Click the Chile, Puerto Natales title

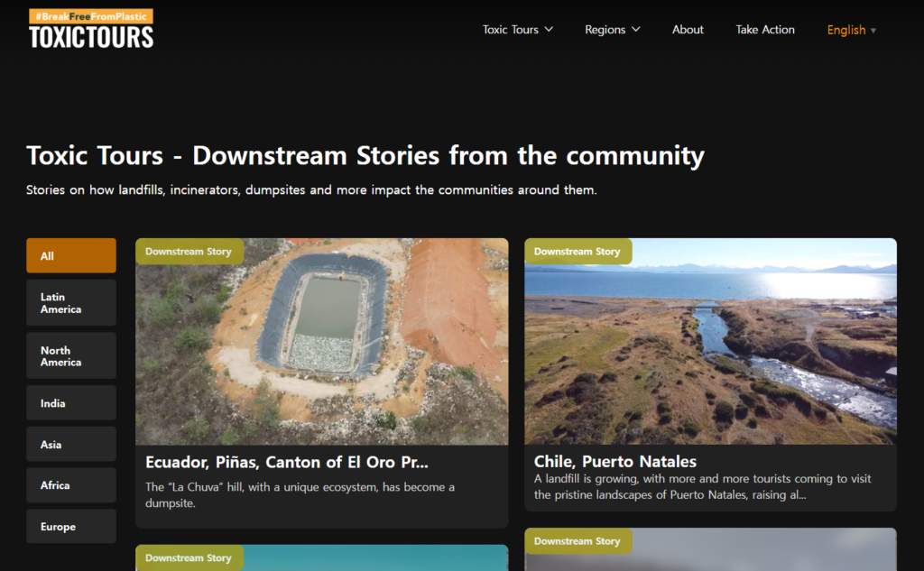pos(615,462)
